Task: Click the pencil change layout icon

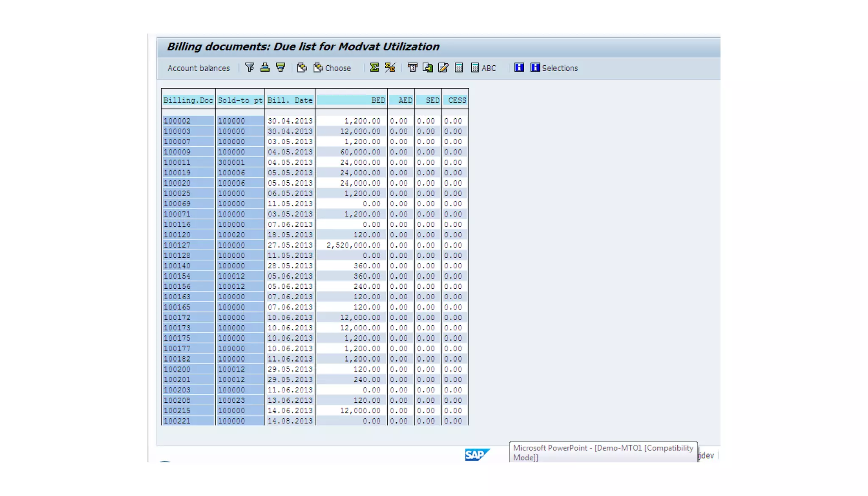Action: pyautogui.click(x=443, y=67)
